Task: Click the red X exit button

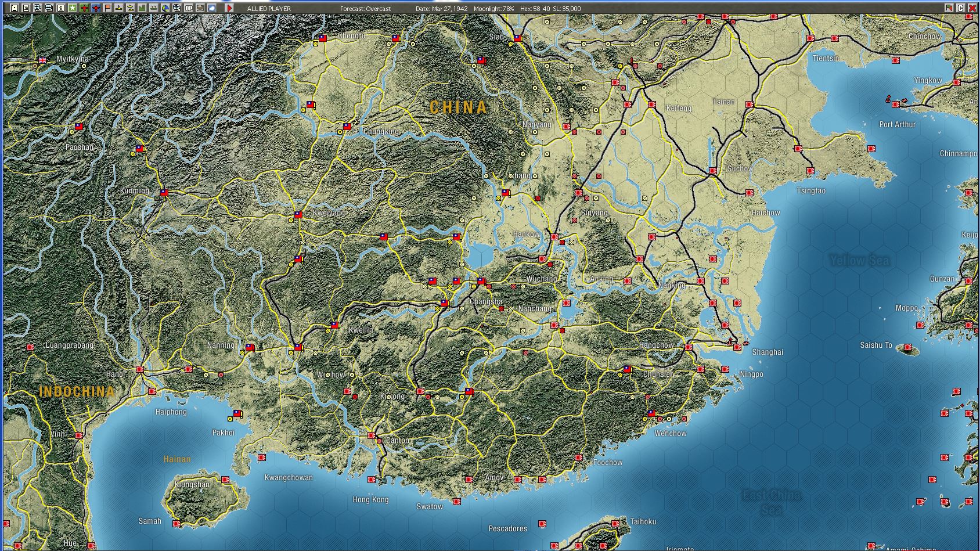Action: tap(972, 8)
